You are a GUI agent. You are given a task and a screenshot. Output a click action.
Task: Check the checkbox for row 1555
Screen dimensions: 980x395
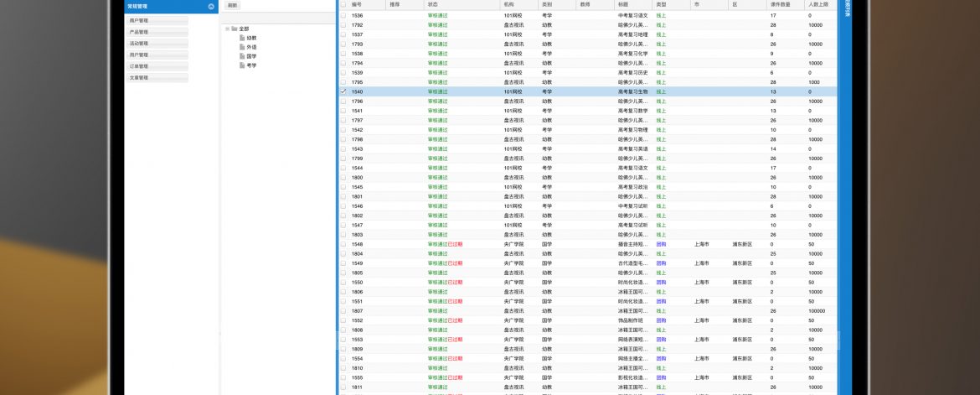343,377
